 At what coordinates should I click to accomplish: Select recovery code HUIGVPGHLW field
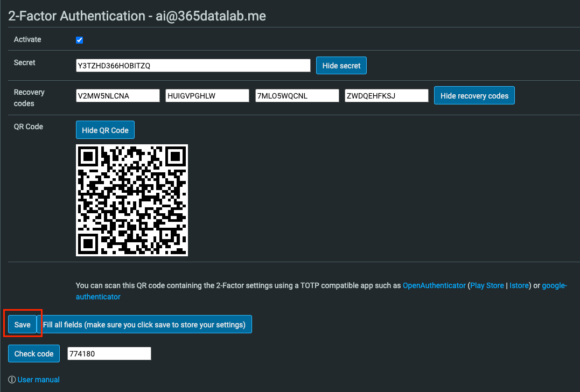(207, 96)
